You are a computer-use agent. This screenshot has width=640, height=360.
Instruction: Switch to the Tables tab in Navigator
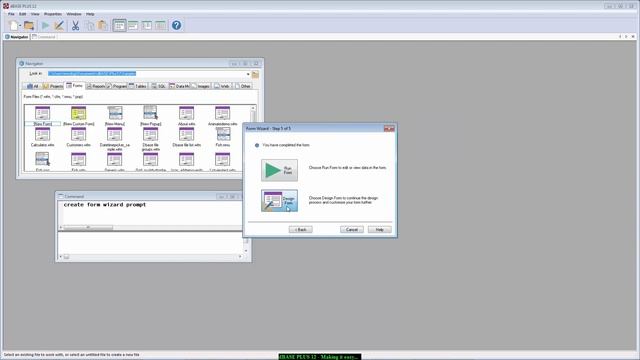pyautogui.click(x=138, y=86)
